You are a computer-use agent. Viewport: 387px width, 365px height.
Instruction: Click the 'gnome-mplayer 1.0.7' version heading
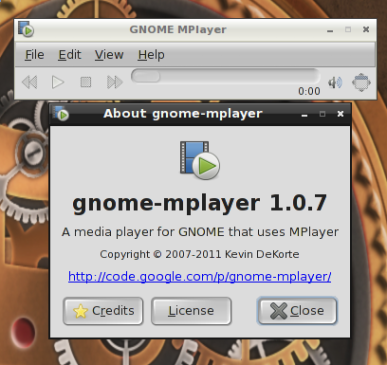[x=200, y=203]
